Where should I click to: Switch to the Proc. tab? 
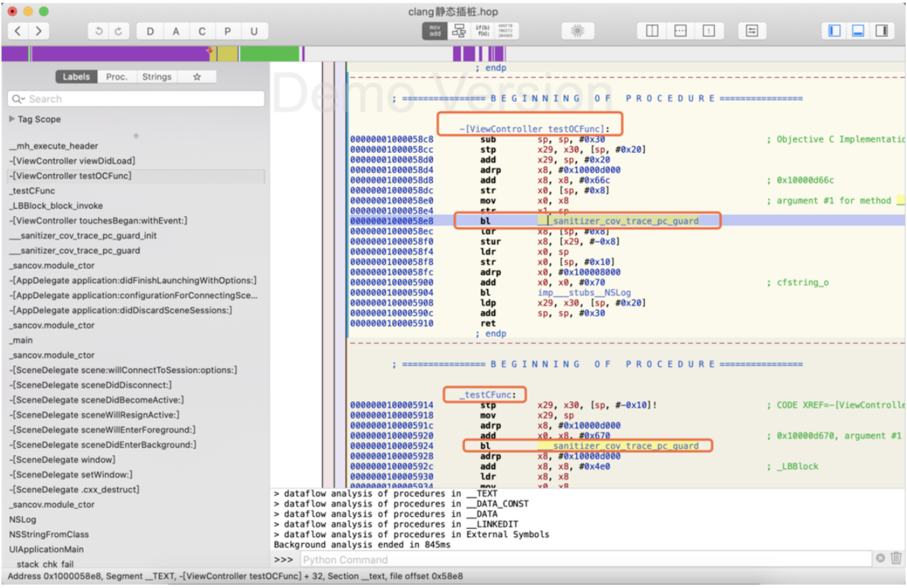coord(117,77)
